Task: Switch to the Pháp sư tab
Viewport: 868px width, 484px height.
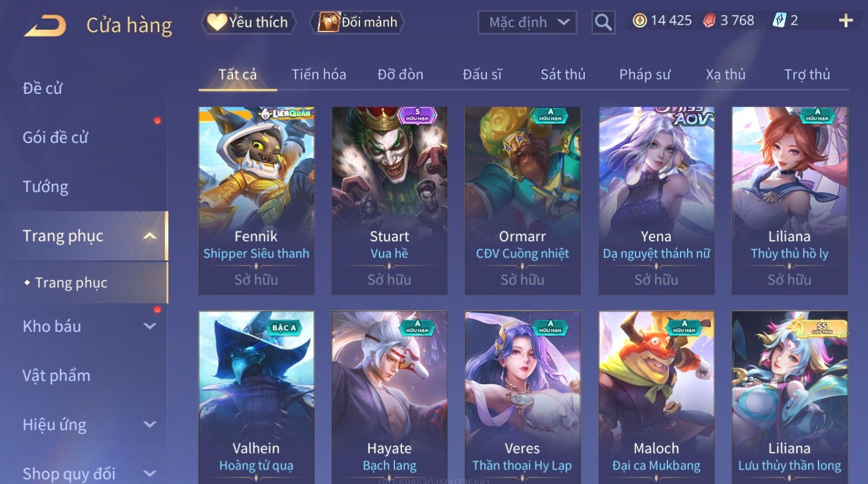Action: tap(645, 74)
